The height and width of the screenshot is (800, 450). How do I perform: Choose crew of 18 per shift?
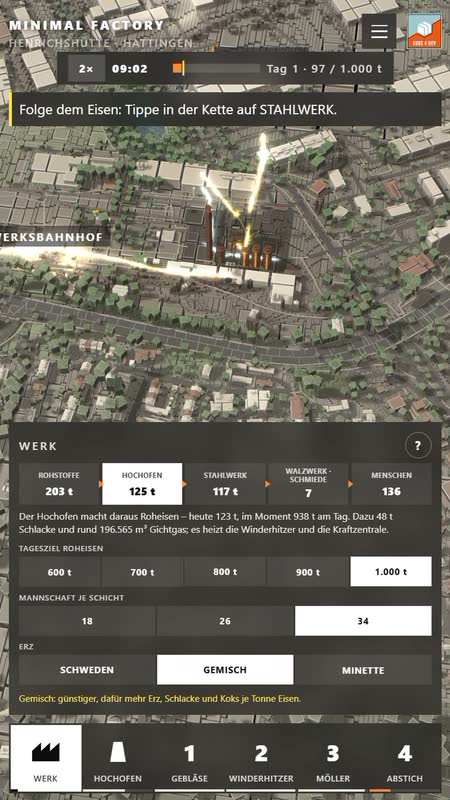click(87, 621)
